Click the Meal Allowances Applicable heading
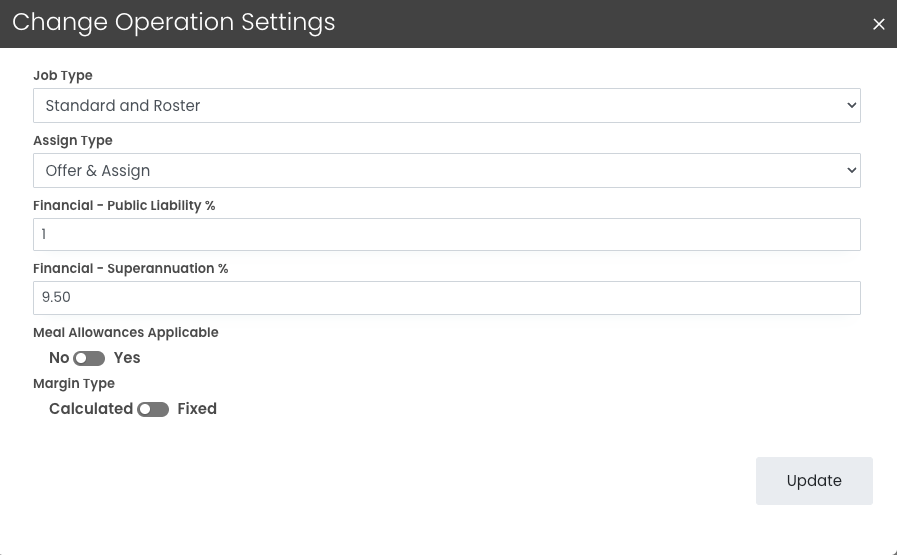The height and width of the screenshot is (555, 897). (x=125, y=333)
